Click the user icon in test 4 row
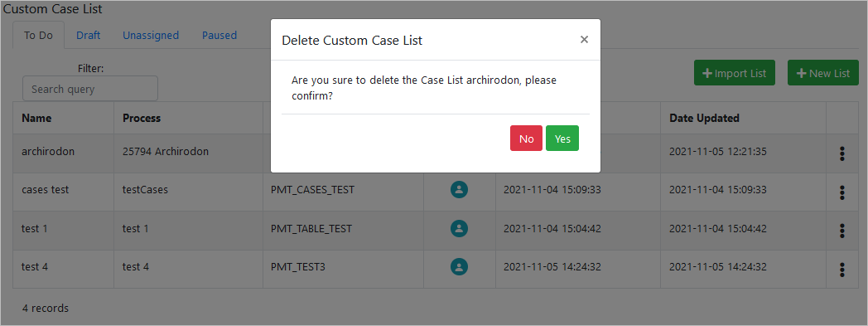Viewport: 868px width, 326px height. point(459,267)
